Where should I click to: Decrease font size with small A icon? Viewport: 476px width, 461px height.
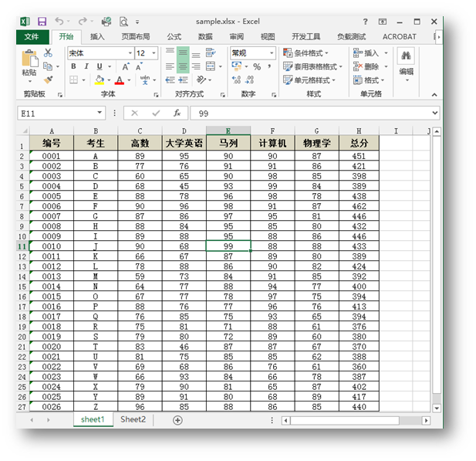pos(139,66)
